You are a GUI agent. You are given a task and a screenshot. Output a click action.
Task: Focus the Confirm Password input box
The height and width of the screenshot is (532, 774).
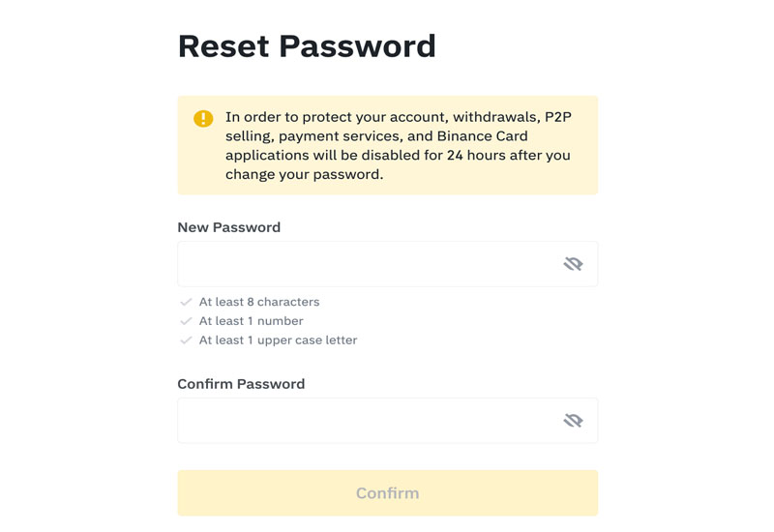point(368,421)
